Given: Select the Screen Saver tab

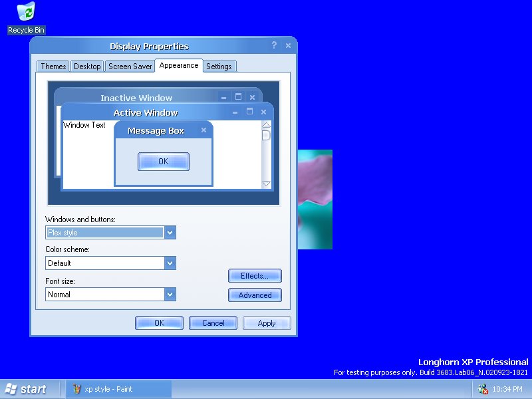Looking at the screenshot, I should 130,66.
